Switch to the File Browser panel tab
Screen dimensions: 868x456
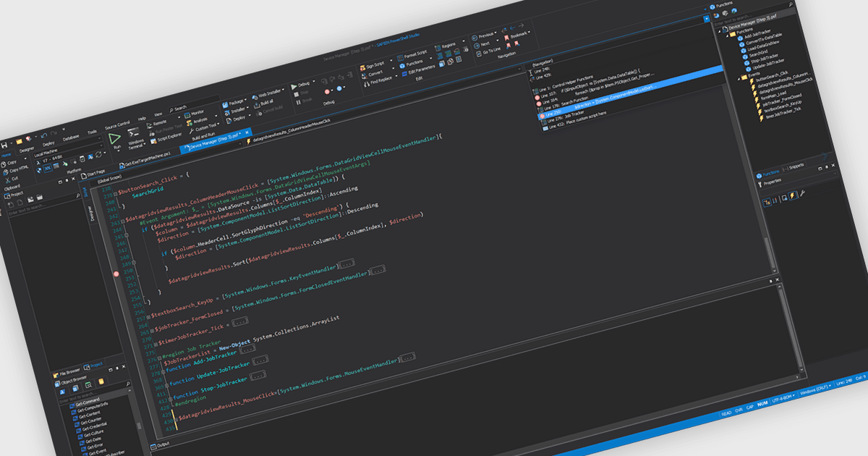pos(67,373)
